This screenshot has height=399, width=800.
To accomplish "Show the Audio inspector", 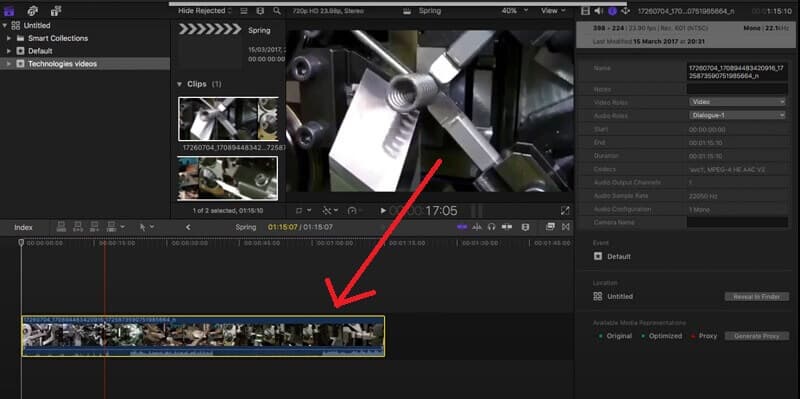I will [x=598, y=11].
